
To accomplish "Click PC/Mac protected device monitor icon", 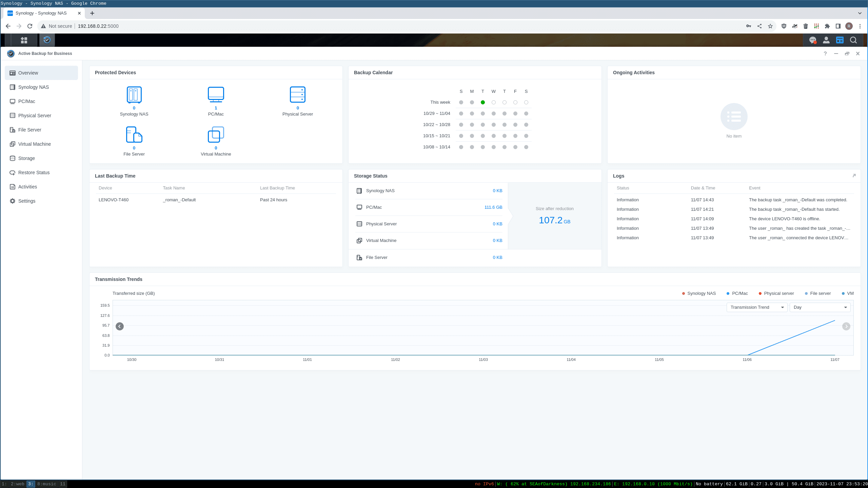I will pos(216,95).
